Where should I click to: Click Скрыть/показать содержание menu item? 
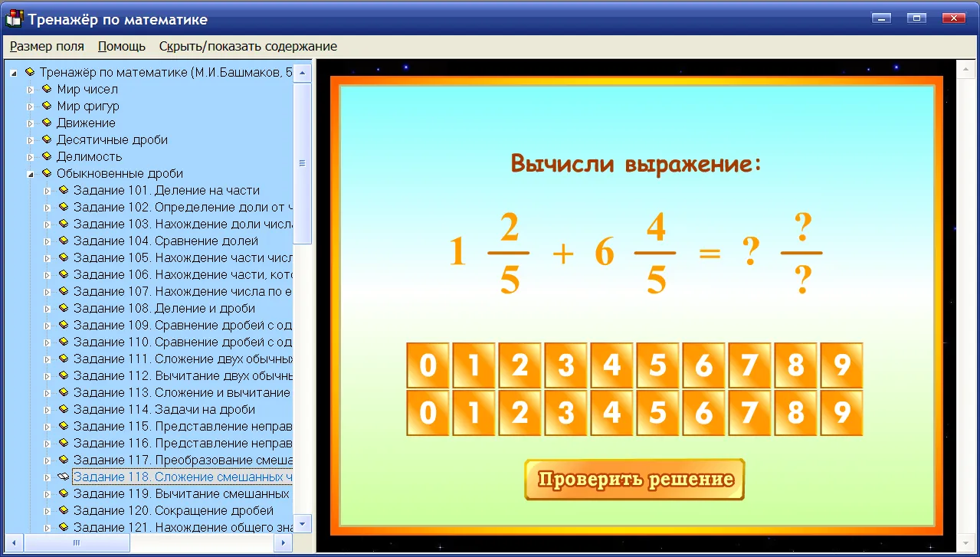coord(248,46)
